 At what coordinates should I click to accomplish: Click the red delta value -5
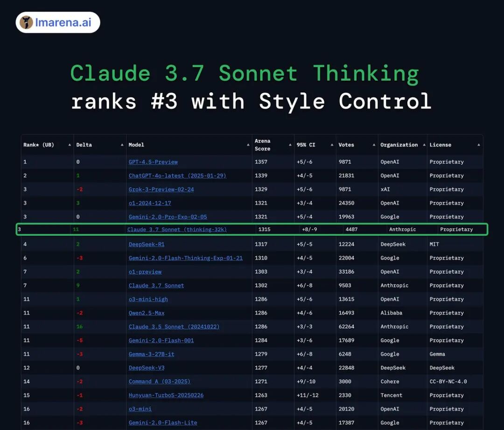coord(79,340)
